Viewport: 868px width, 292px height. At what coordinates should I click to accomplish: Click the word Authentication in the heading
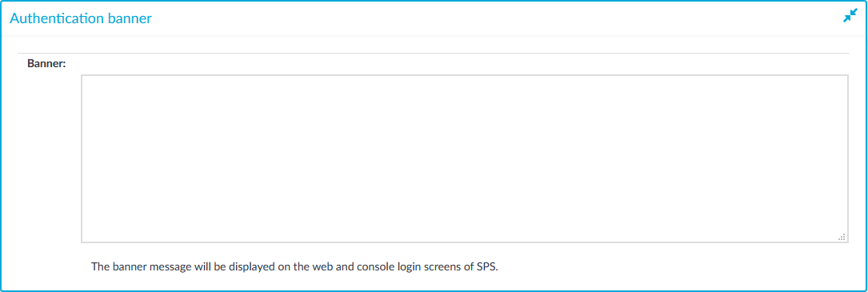pyautogui.click(x=58, y=18)
